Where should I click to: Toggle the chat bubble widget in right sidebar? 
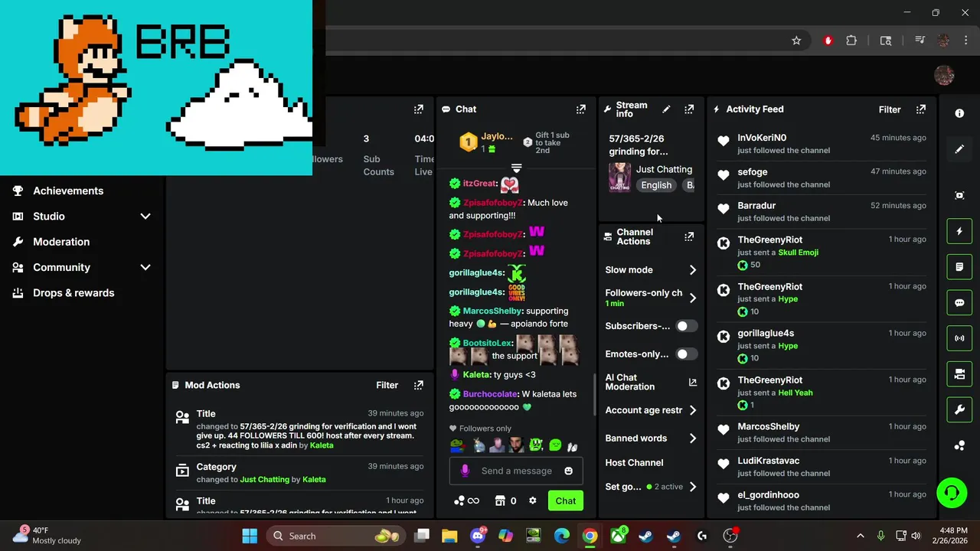click(x=959, y=302)
